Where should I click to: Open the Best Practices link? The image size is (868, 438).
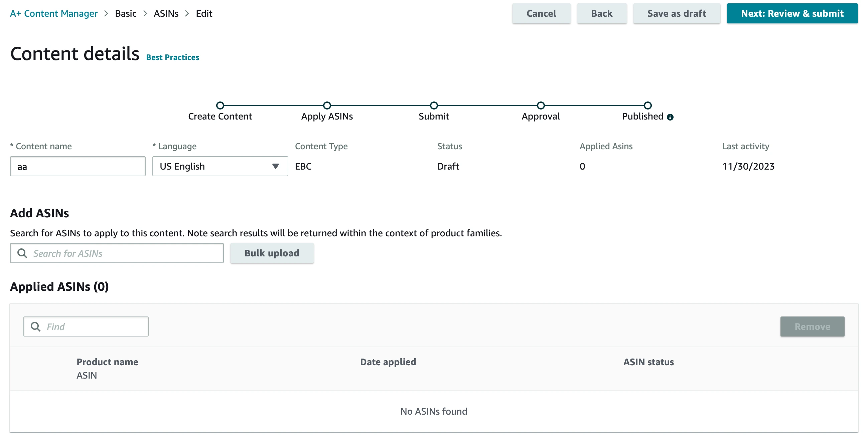point(172,57)
